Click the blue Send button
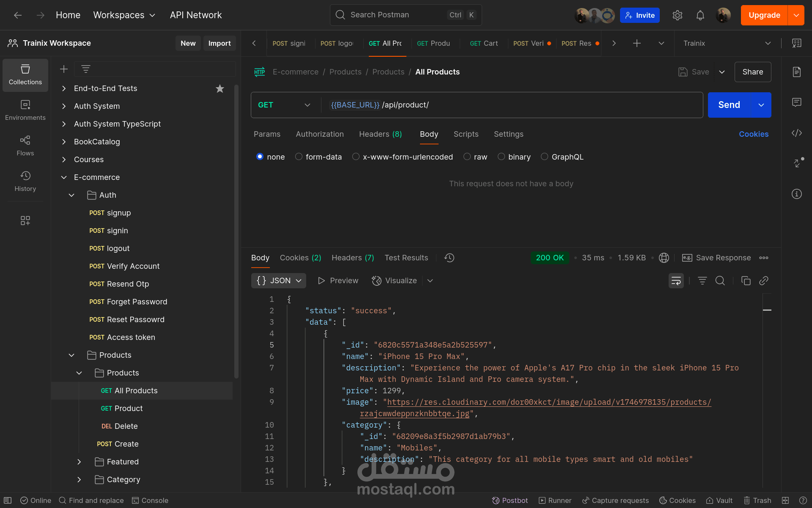The width and height of the screenshot is (812, 508). [x=729, y=105]
